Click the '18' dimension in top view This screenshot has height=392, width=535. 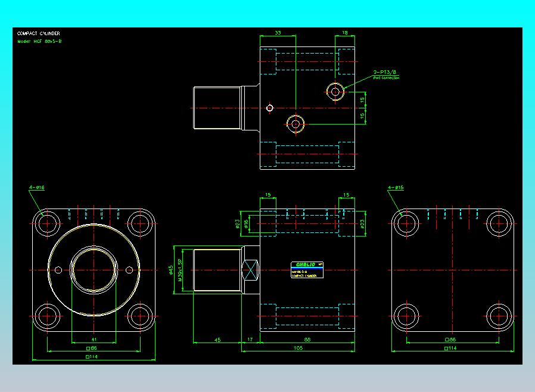coord(344,33)
